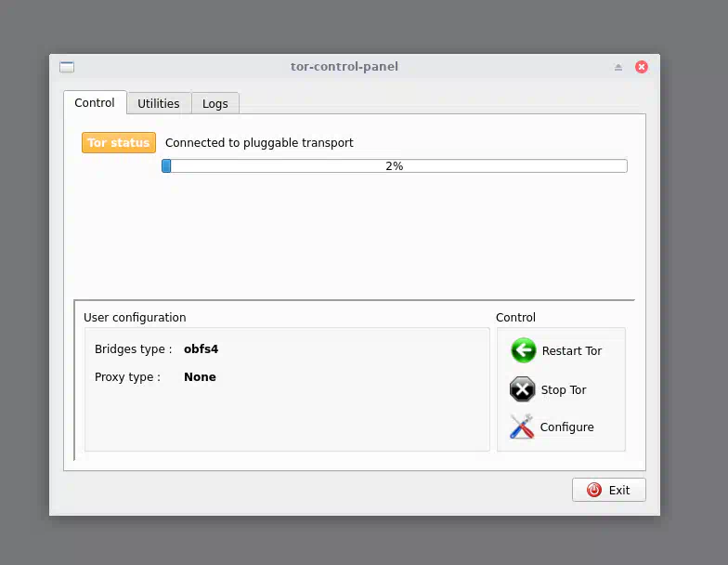728x565 pixels.
Task: Click the tor-control-panel window title
Action: 344,67
